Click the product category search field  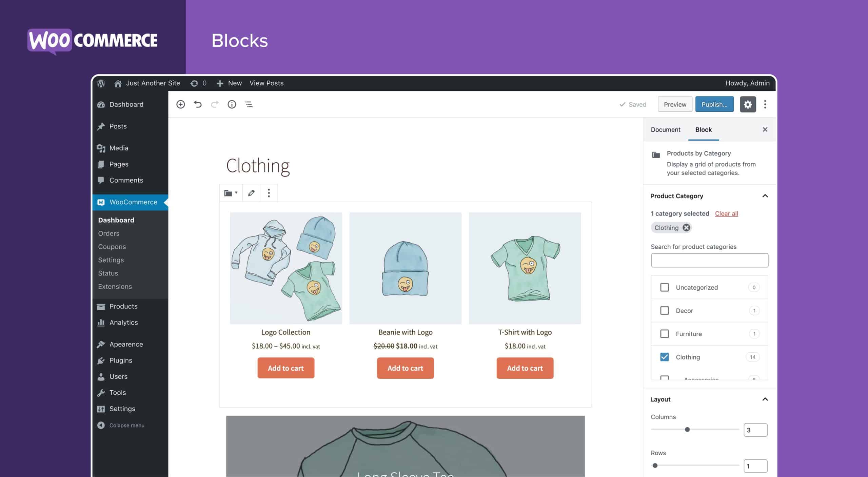pyautogui.click(x=709, y=260)
